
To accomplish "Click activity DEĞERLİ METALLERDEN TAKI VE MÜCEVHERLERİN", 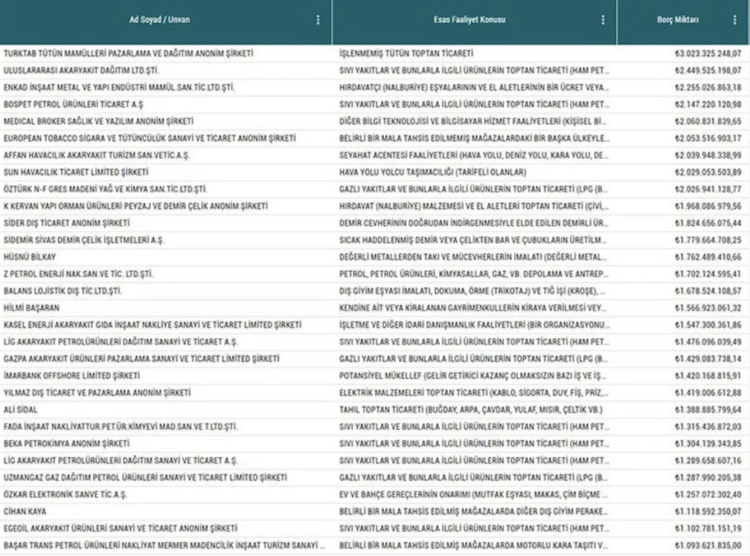I will [474, 257].
